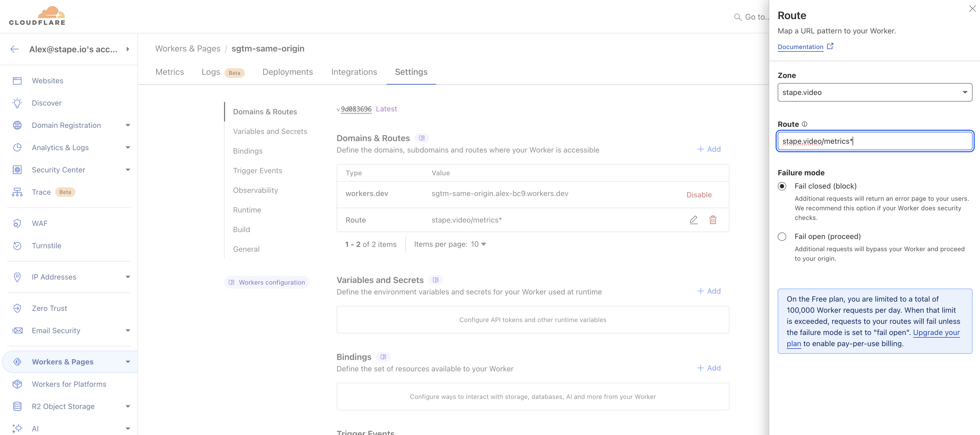The width and height of the screenshot is (980, 435).
Task: Open the Zone dropdown showing stape.video
Action: click(875, 92)
